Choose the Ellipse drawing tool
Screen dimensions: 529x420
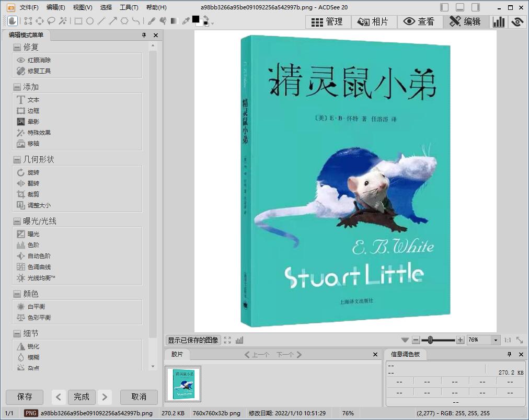(90, 21)
